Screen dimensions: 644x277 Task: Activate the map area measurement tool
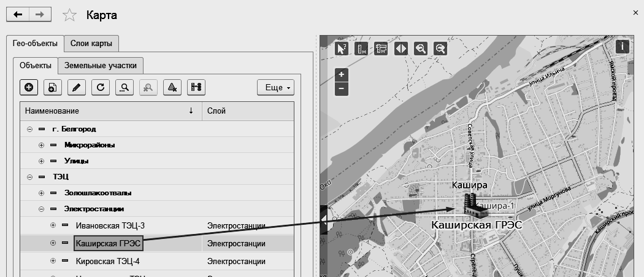(381, 49)
